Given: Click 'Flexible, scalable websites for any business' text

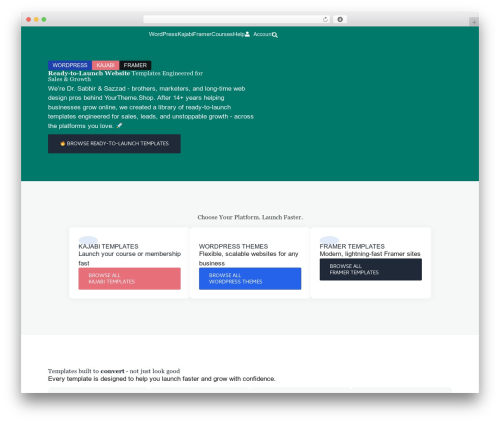Looking at the screenshot, I should (249, 258).
